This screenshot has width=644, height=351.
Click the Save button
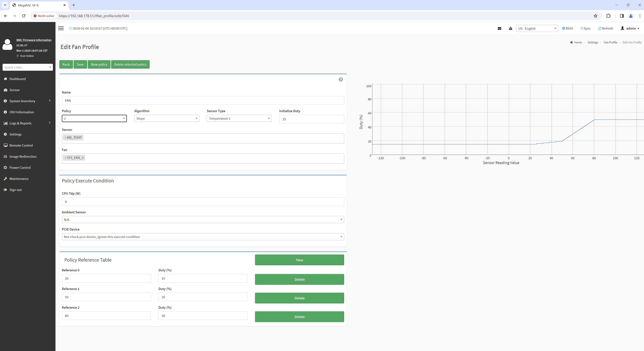tap(80, 64)
